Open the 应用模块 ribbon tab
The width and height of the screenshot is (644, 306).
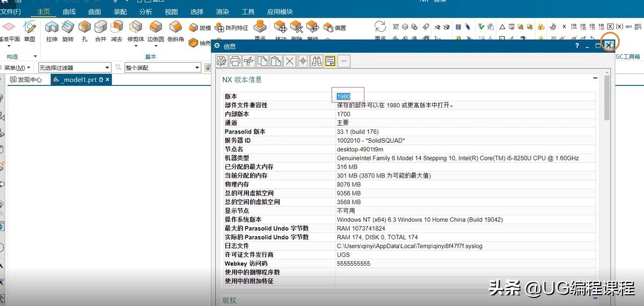(x=280, y=11)
